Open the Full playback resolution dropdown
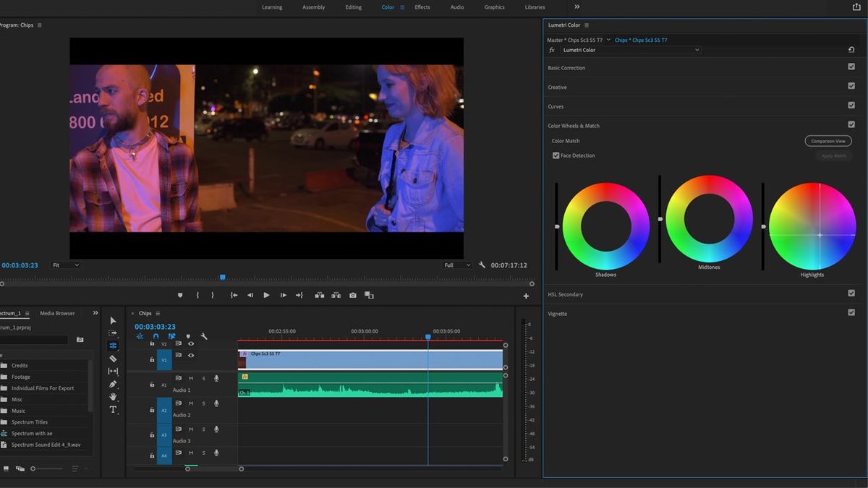Image resolution: width=868 pixels, height=488 pixels. point(456,265)
